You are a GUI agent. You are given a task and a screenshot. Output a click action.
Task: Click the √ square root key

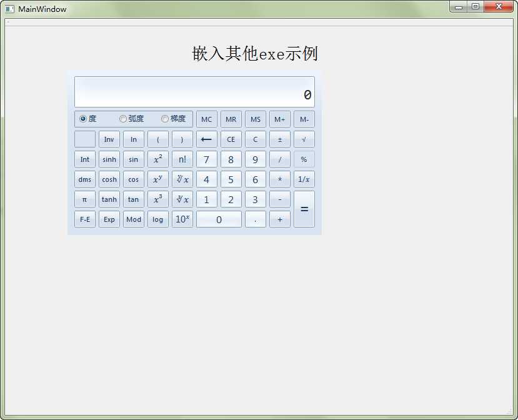[304, 139]
